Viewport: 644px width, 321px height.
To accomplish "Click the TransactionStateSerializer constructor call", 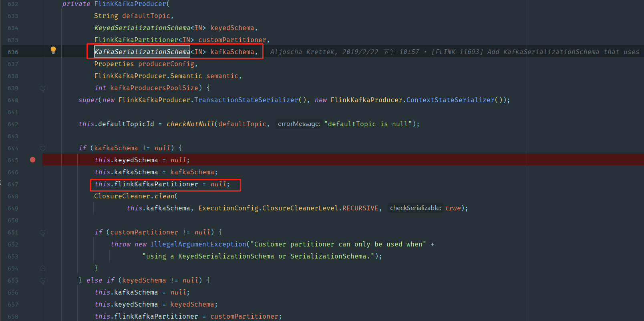I will click(246, 100).
